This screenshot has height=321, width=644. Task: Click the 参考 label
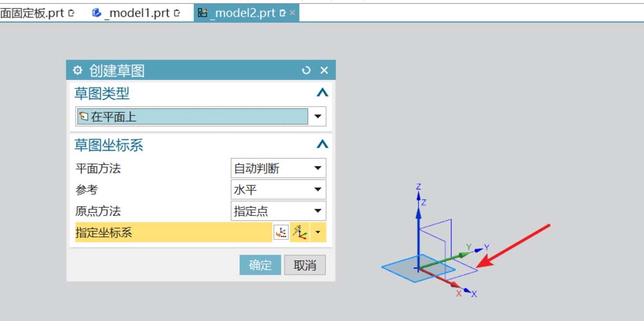tap(87, 190)
